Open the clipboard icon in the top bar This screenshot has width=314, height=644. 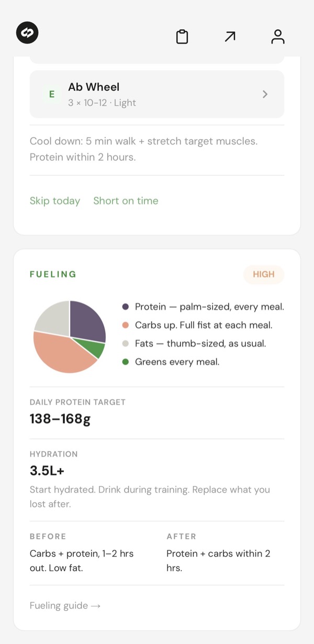(182, 37)
